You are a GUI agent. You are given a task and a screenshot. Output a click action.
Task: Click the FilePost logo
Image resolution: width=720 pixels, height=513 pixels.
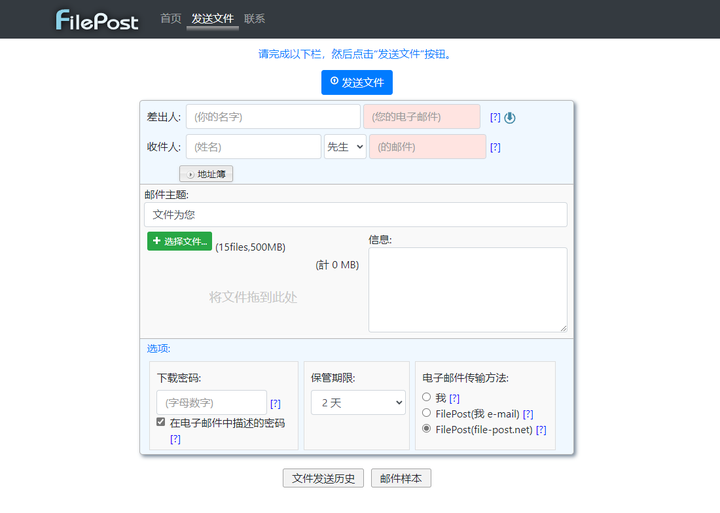point(97,20)
